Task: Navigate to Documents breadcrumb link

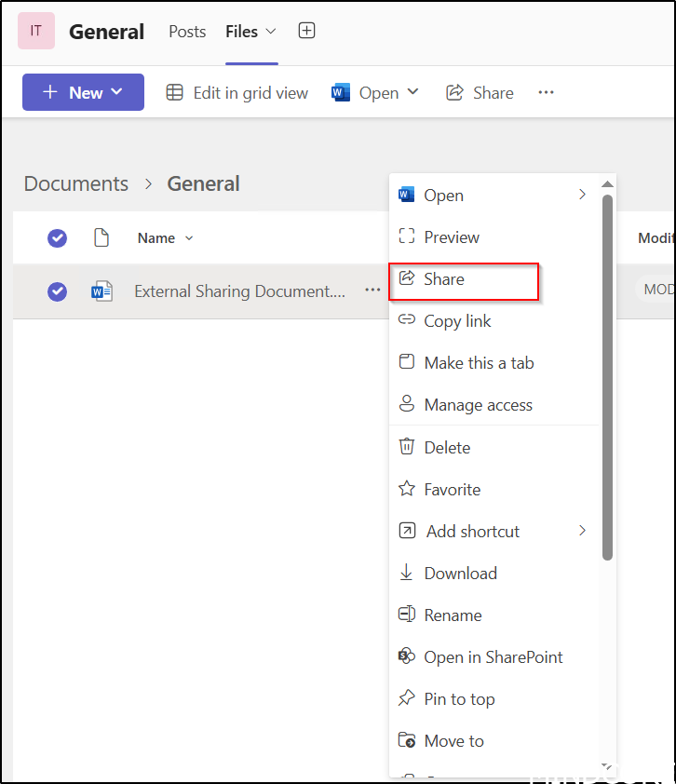Action: (76, 183)
